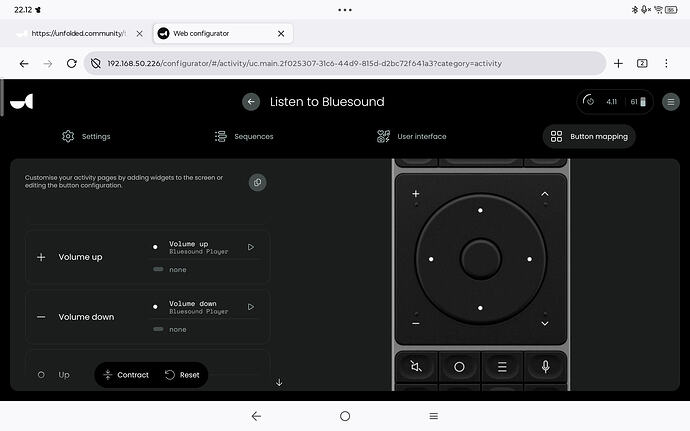Click the copy icon next to the description

tap(257, 182)
